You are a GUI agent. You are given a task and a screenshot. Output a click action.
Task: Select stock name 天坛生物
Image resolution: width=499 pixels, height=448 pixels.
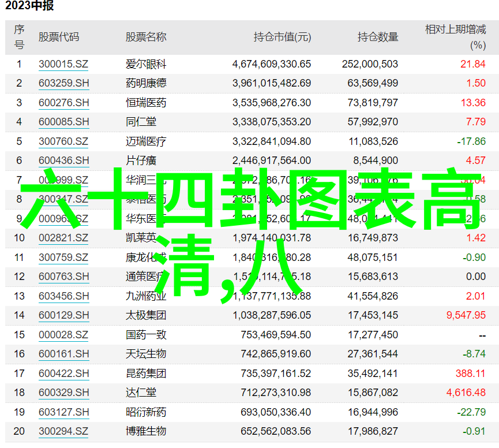(146, 354)
